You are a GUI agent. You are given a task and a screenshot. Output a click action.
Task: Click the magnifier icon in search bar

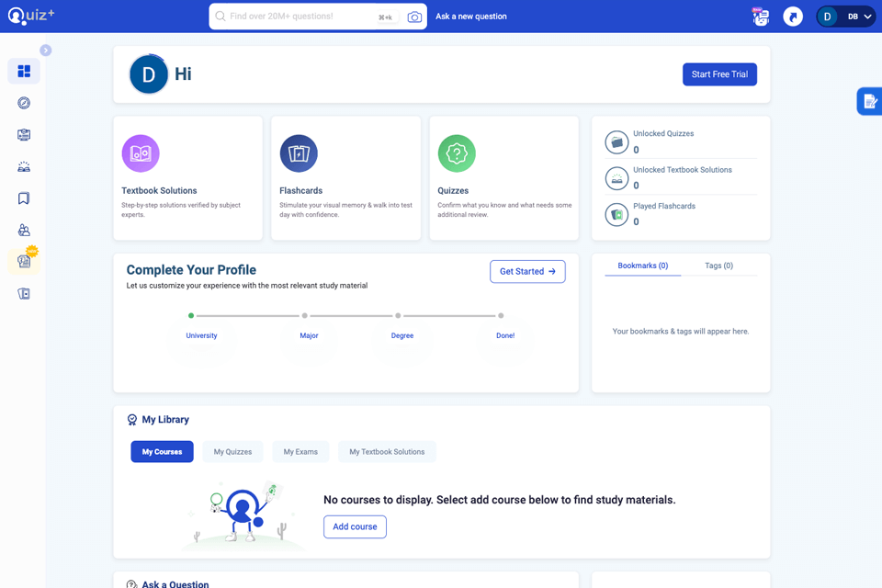(220, 17)
